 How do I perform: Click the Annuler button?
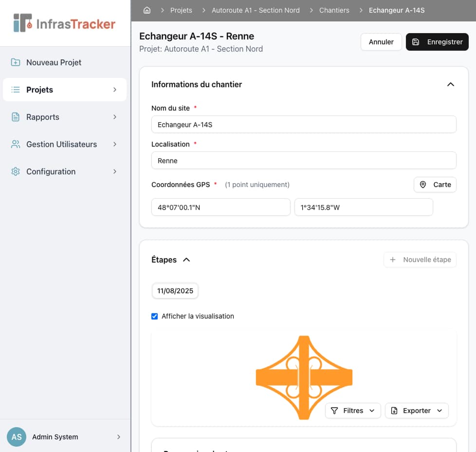coord(381,42)
